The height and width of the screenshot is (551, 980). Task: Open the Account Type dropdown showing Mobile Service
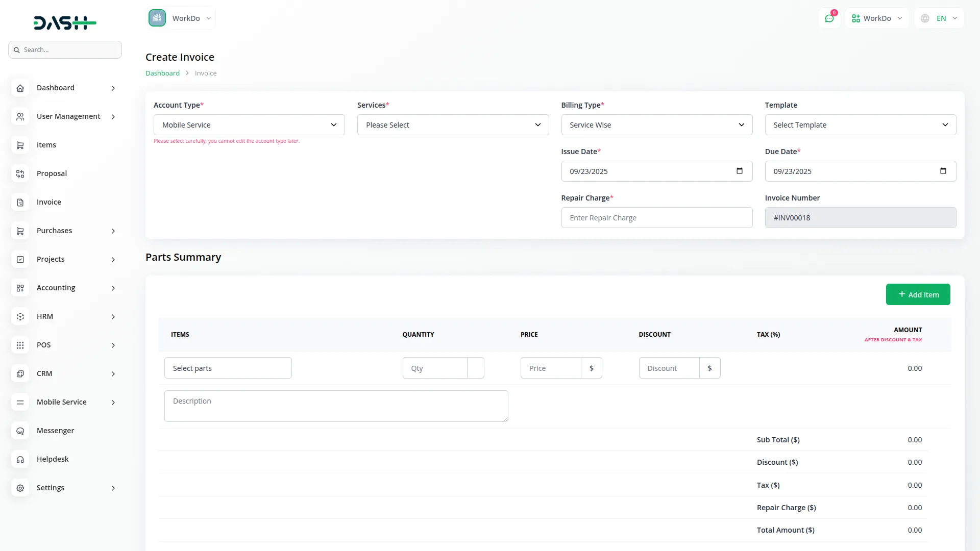(249, 124)
